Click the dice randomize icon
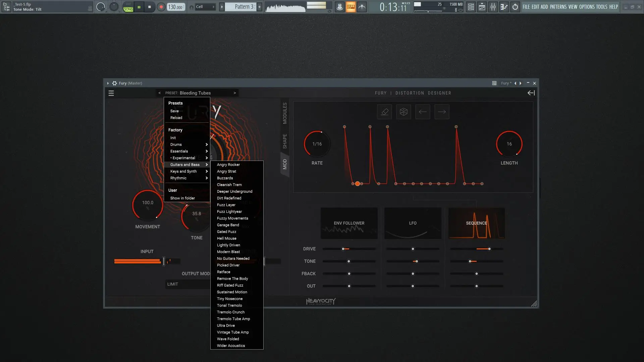 click(404, 112)
